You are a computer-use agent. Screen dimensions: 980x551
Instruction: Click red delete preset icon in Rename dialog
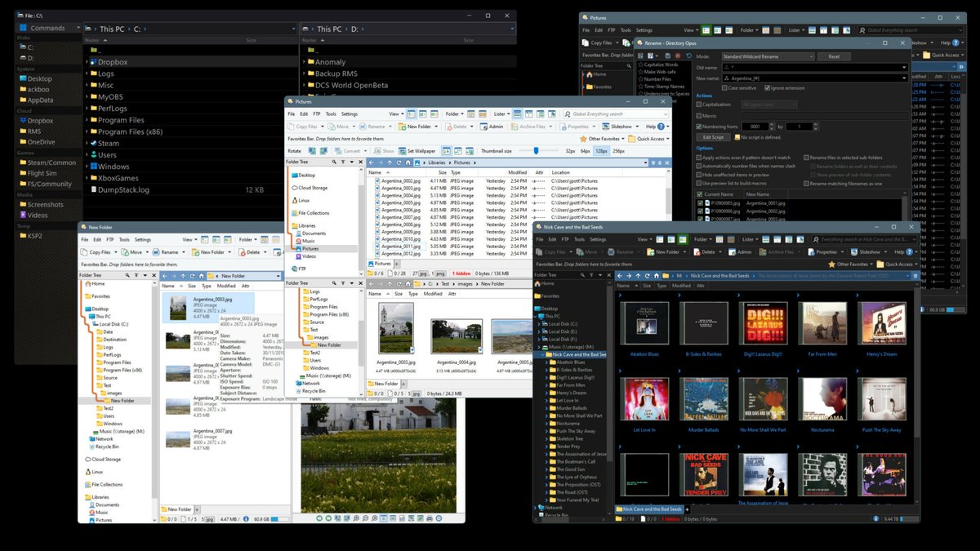(x=678, y=56)
